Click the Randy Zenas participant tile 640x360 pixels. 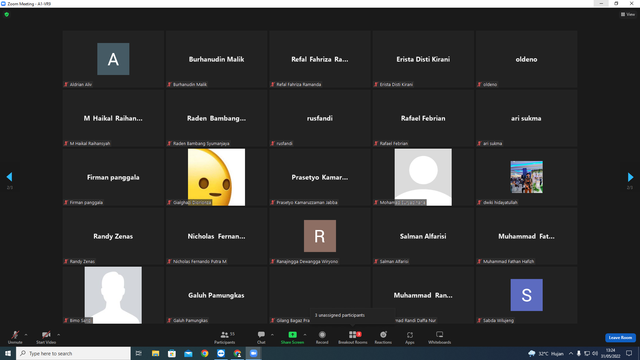tap(113, 236)
